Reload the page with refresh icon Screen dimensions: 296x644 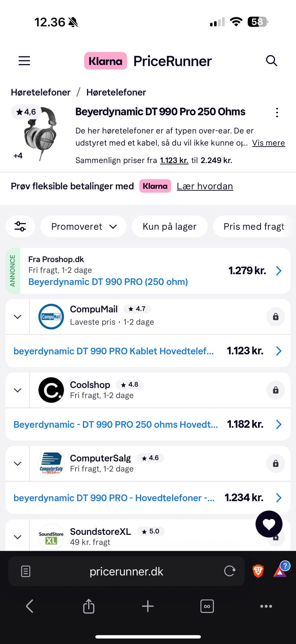coord(230,571)
